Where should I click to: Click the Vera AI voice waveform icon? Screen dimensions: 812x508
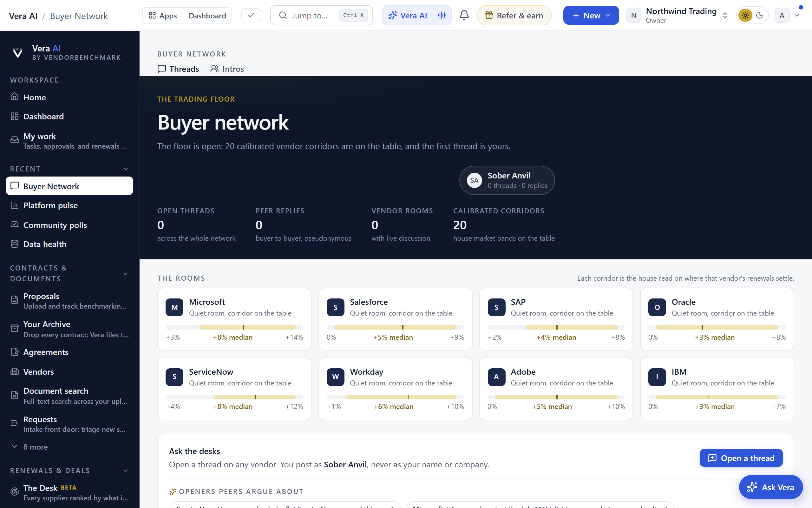tap(442, 15)
